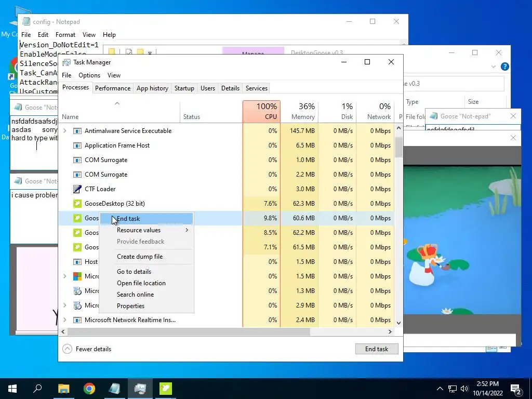Sort by CPU column header
Viewport: 532px width, 399px height.
click(262, 112)
